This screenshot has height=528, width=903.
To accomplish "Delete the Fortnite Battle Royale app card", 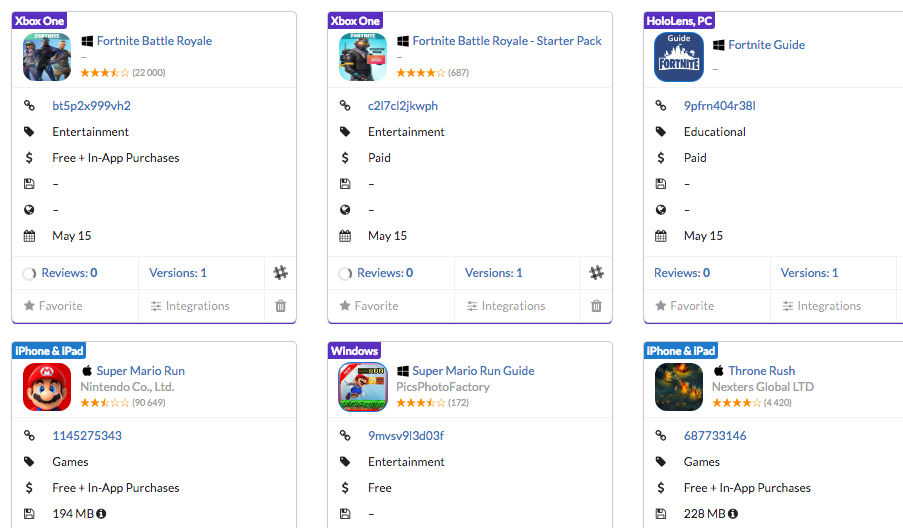I will pos(280,306).
